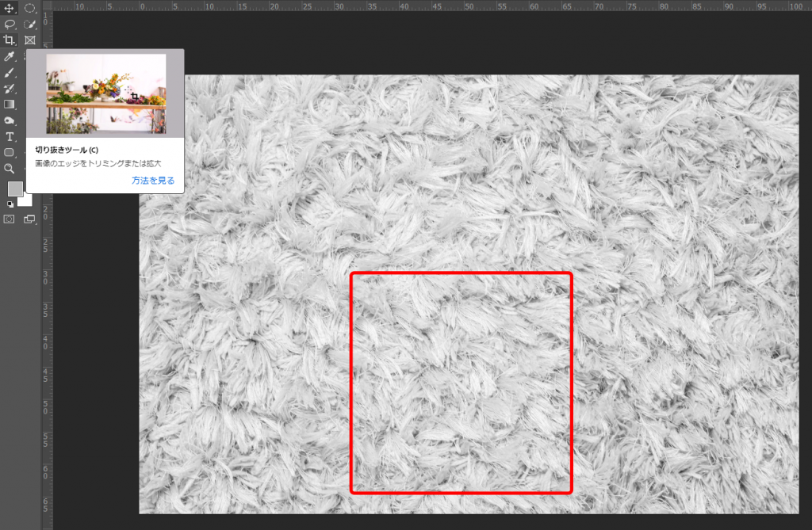Select the Frame tool
Viewport: 812px width, 530px height.
point(30,40)
